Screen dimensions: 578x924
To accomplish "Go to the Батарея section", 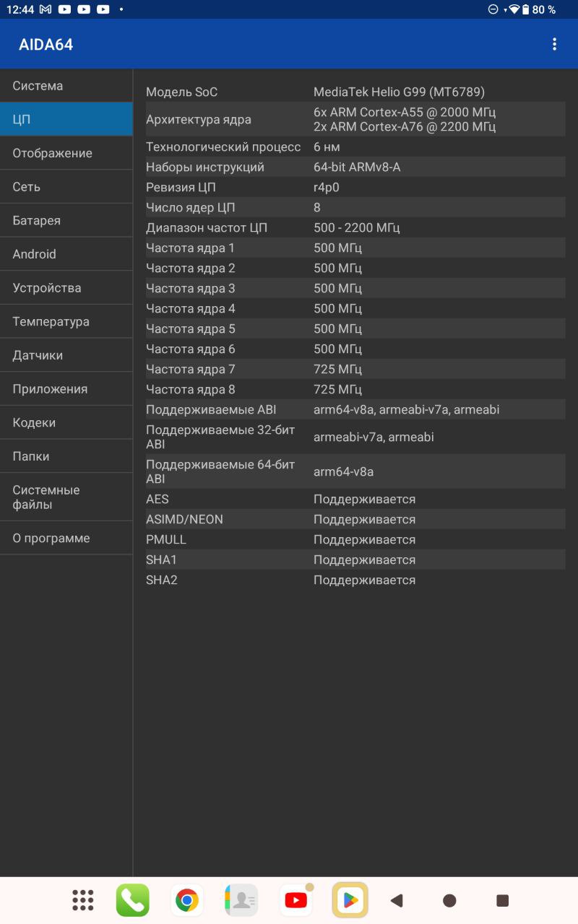I will (x=66, y=220).
